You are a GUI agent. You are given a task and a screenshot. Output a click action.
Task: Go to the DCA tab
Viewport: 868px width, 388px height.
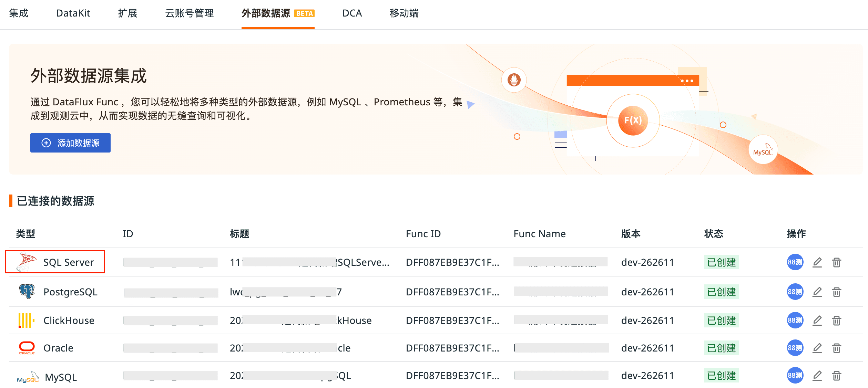point(352,13)
